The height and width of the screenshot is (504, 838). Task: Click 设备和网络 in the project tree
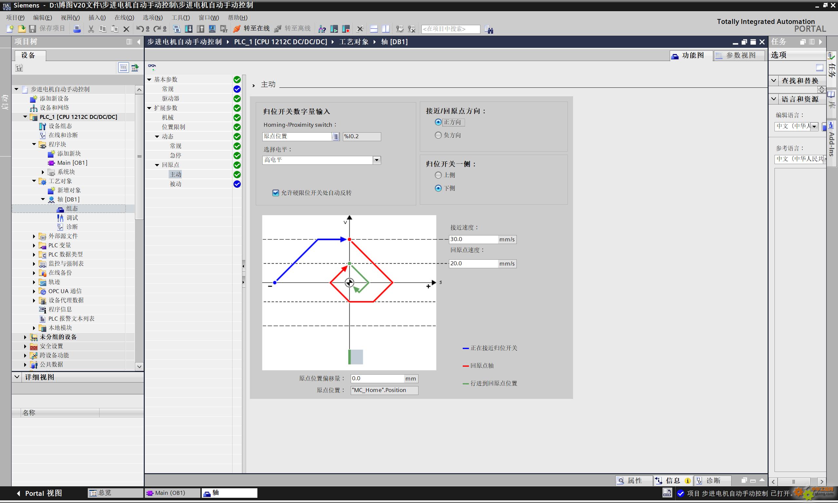54,108
